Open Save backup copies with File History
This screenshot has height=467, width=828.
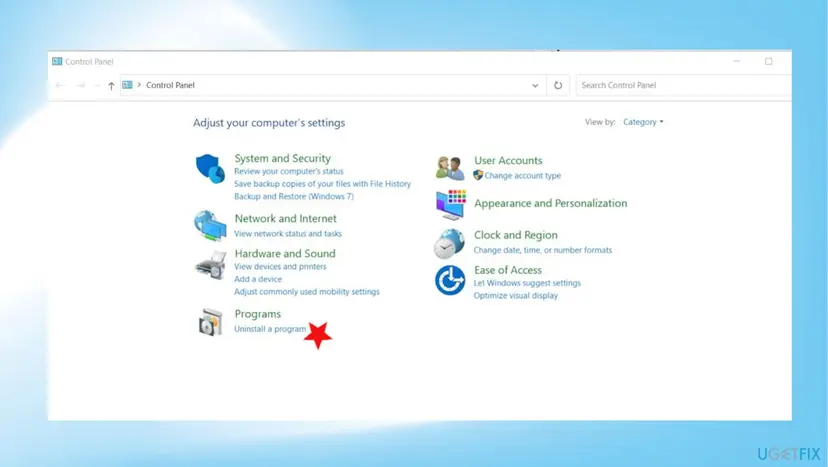coord(322,184)
